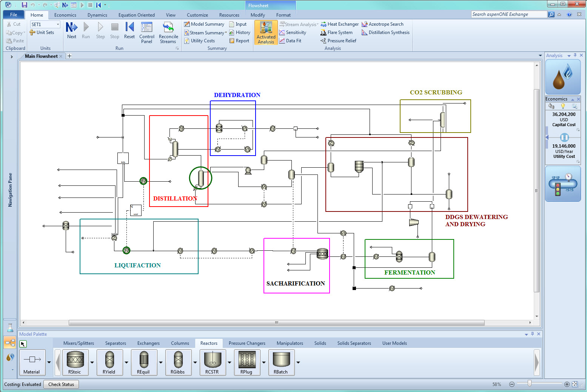Viewport: 587px width, 392px height.
Task: Switch to the Economics ribbon tab
Action: [65, 15]
